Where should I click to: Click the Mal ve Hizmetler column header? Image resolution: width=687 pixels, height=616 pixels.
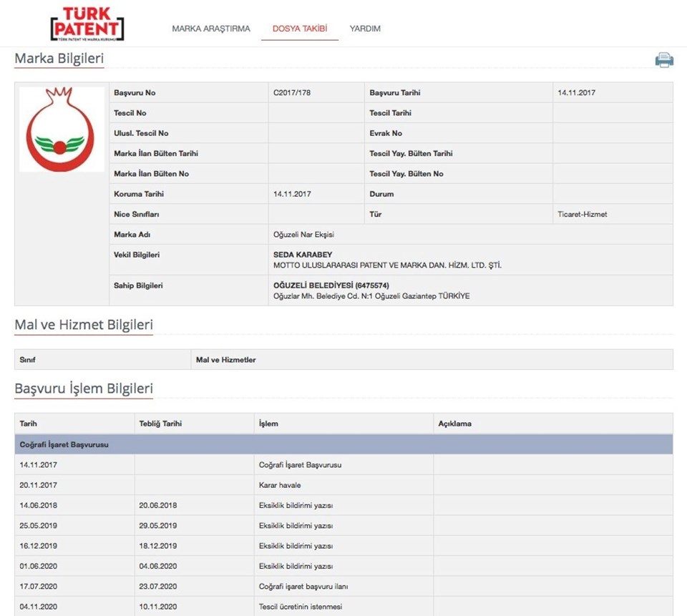pos(225,360)
